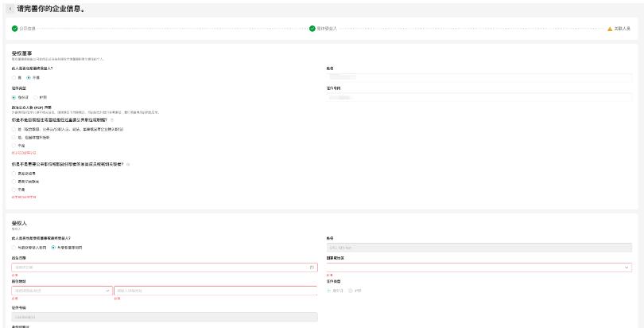Choose 身份证 as authorized director document type
644x328 pixels.
14,97
